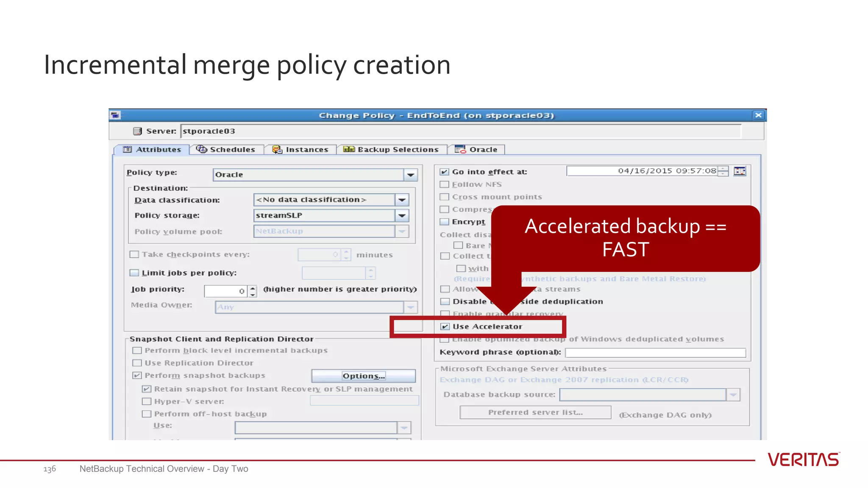Open the Instances tab

(x=300, y=150)
